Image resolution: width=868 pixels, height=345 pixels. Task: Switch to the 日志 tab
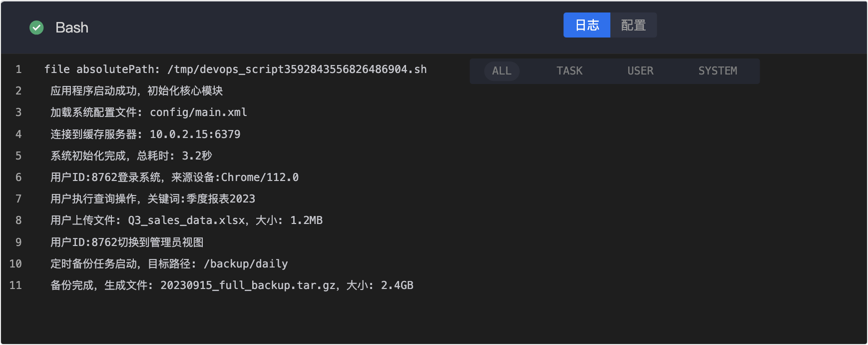[587, 25]
